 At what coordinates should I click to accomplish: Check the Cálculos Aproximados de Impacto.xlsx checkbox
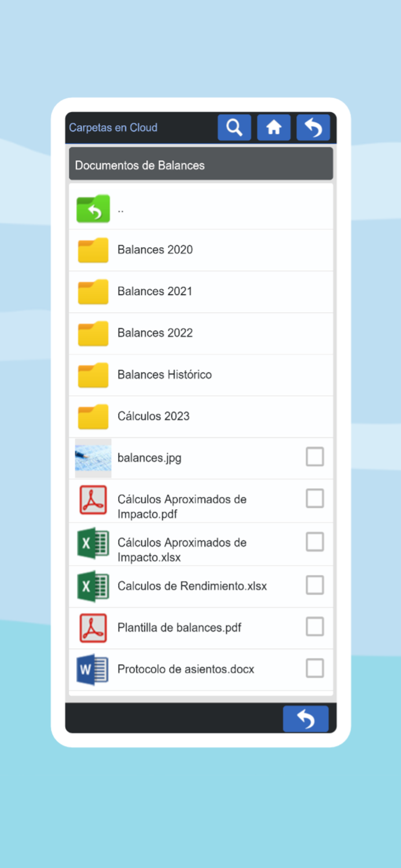click(315, 542)
